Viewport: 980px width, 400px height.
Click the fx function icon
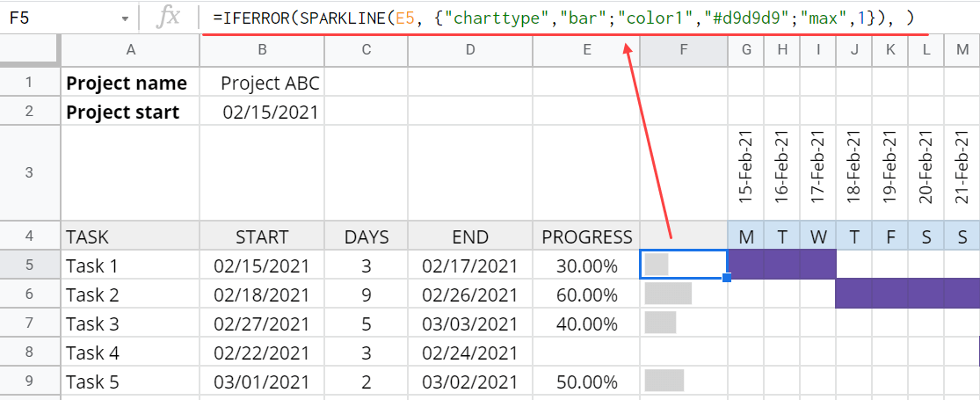(168, 18)
